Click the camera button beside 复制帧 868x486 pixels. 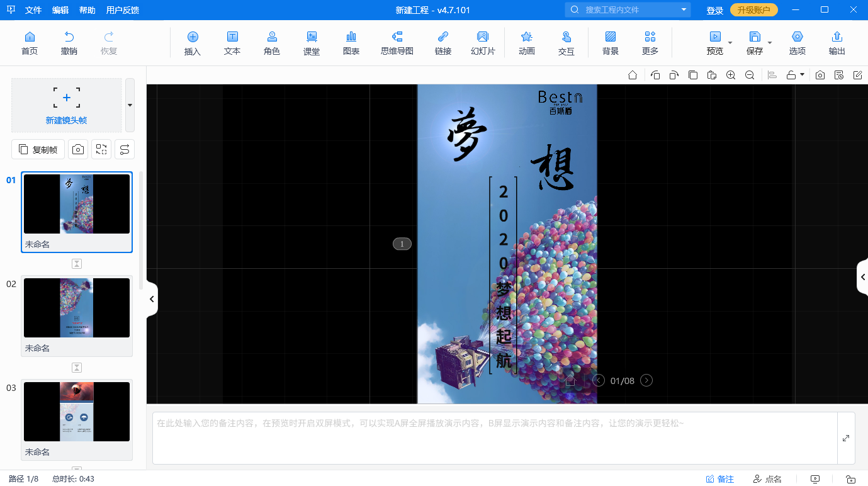tap(77, 149)
